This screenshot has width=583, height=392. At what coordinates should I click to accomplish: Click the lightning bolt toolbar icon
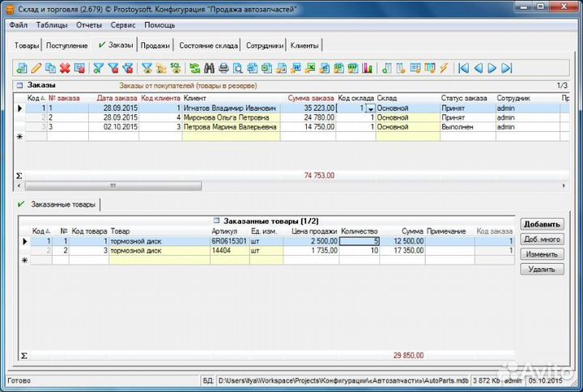point(443,68)
